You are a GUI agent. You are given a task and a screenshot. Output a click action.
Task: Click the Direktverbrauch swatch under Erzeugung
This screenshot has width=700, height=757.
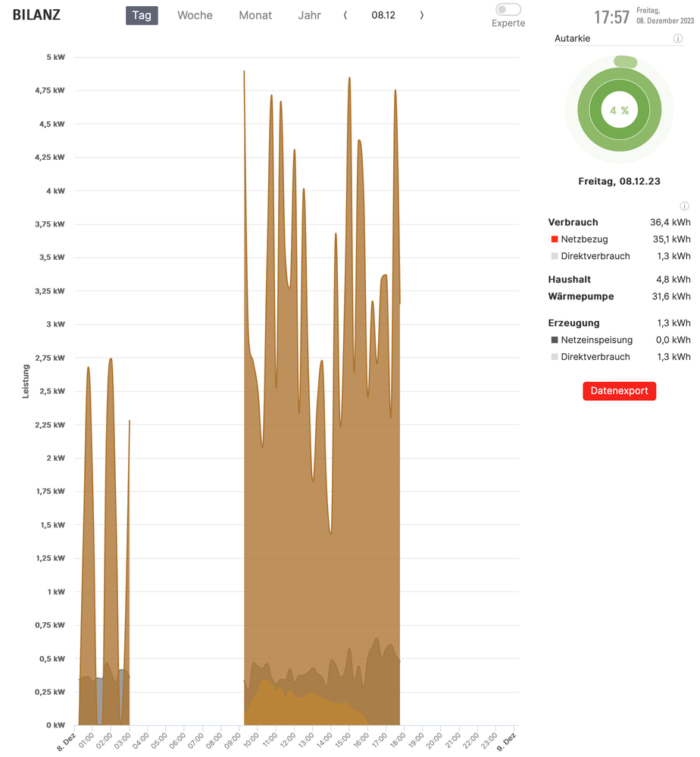coord(555,357)
